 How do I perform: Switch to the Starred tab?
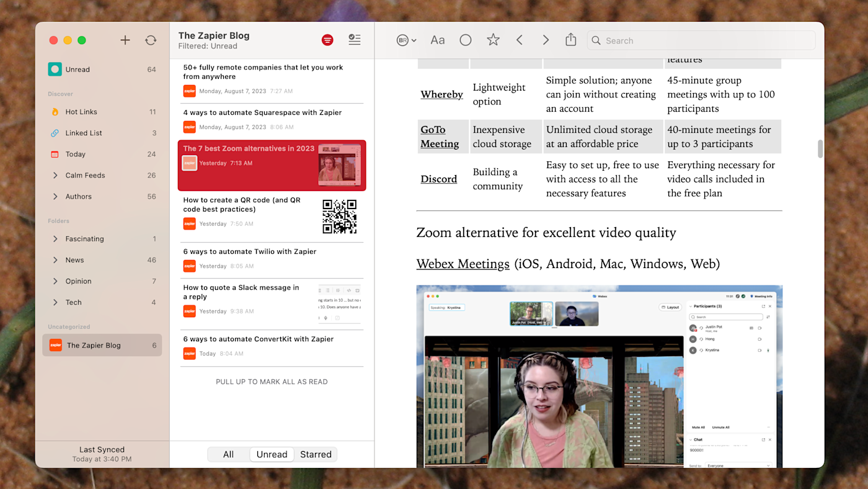(316, 454)
